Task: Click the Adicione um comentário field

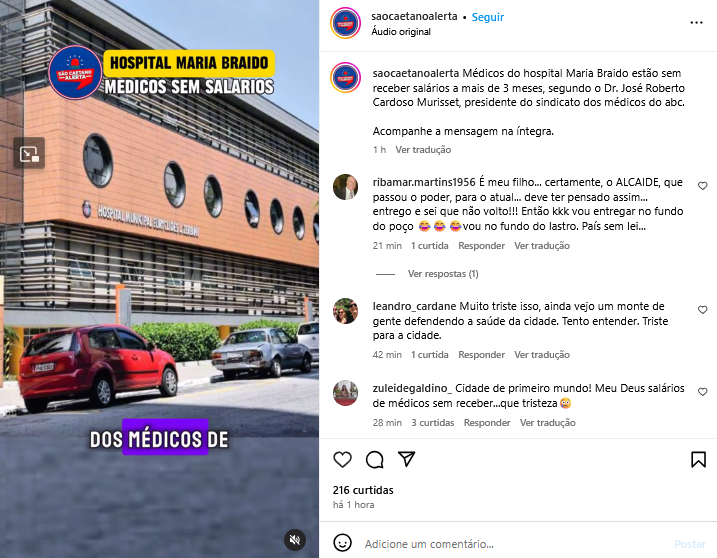Action: click(514, 544)
